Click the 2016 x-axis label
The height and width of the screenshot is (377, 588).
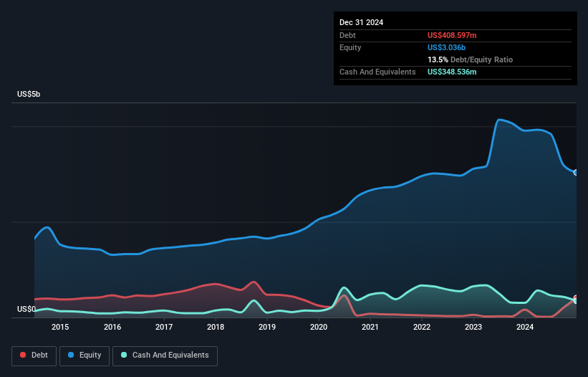coord(112,327)
